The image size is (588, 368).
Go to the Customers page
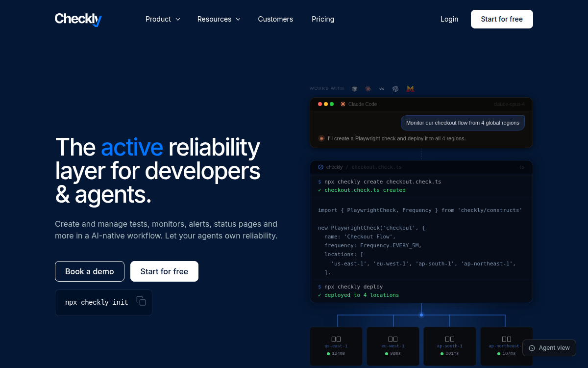(x=275, y=19)
